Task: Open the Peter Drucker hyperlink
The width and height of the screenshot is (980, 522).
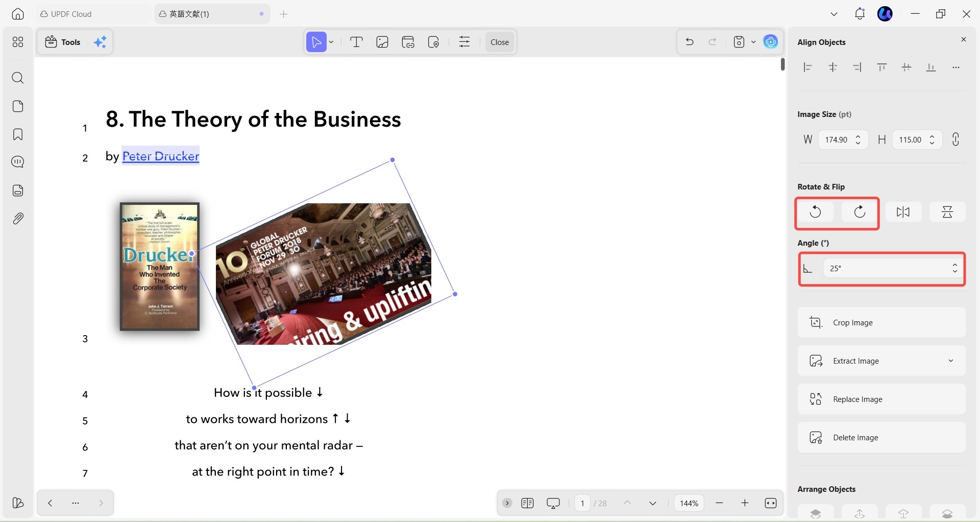Action: (x=161, y=156)
